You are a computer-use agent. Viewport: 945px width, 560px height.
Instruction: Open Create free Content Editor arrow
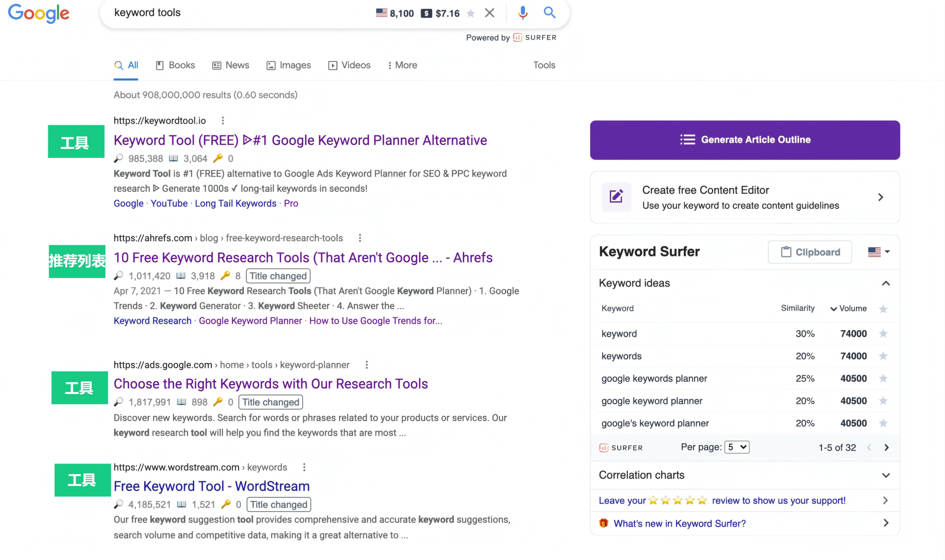tap(880, 197)
